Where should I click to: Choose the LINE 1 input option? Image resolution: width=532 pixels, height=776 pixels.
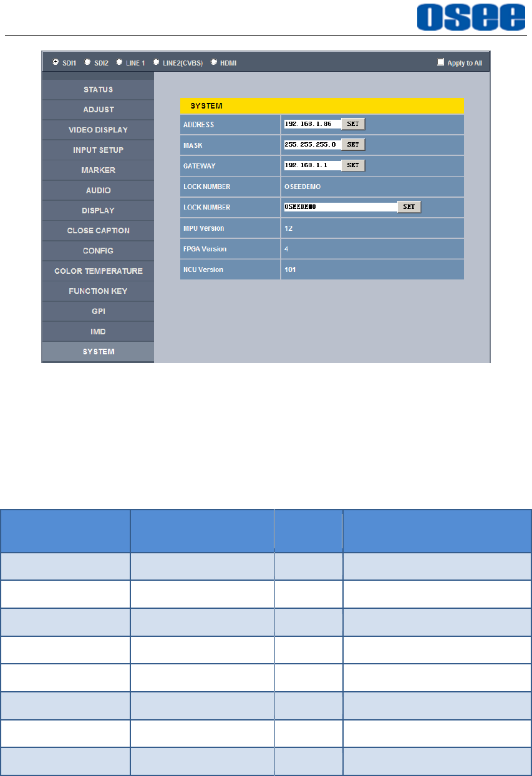tap(119, 62)
